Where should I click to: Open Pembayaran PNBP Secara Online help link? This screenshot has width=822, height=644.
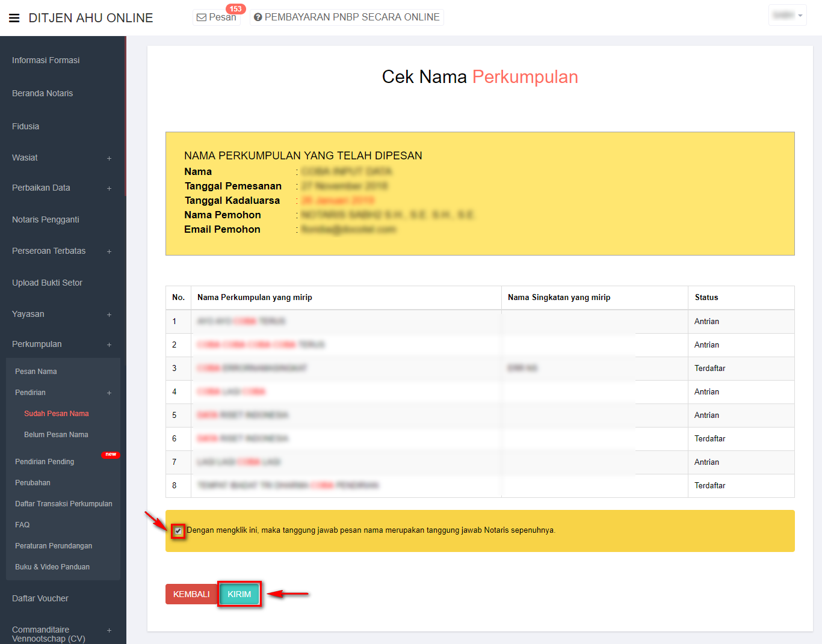347,17
